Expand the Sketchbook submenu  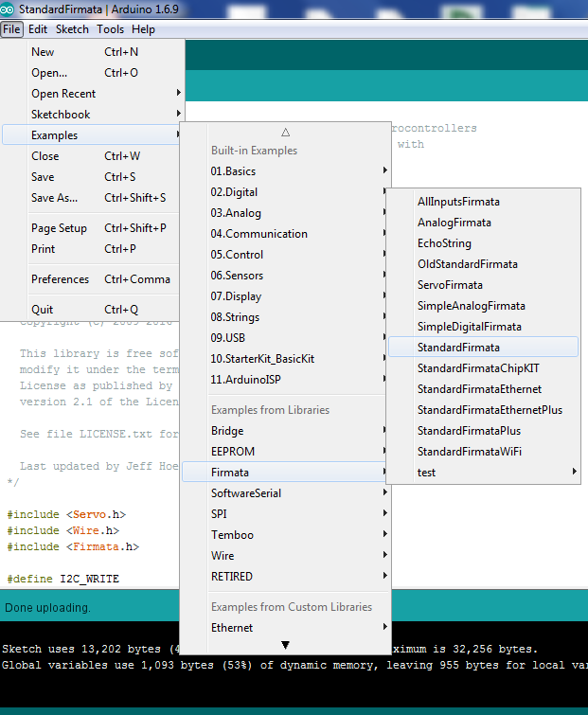[93, 115]
